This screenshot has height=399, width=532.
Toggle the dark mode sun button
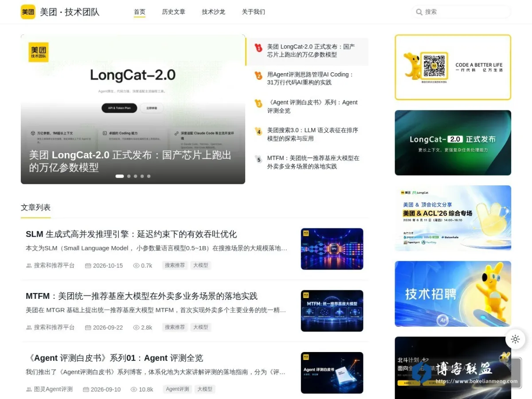tap(515, 339)
